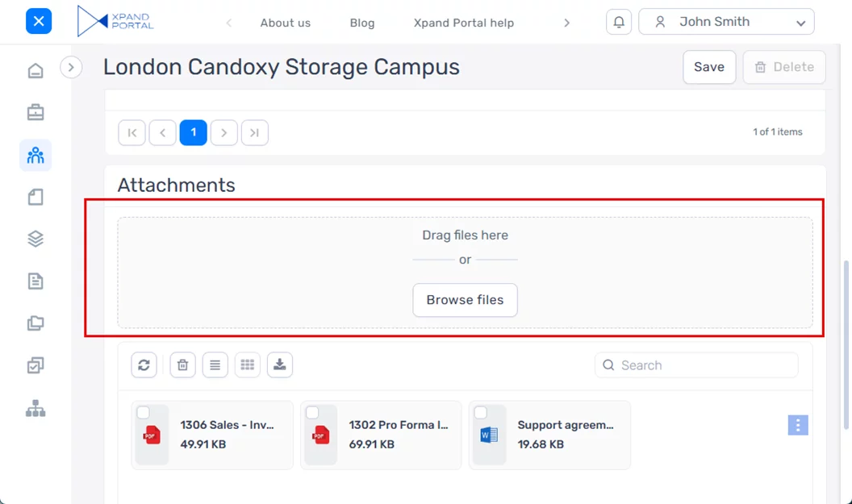
Task: Click the Browse files button
Action: [x=465, y=300]
